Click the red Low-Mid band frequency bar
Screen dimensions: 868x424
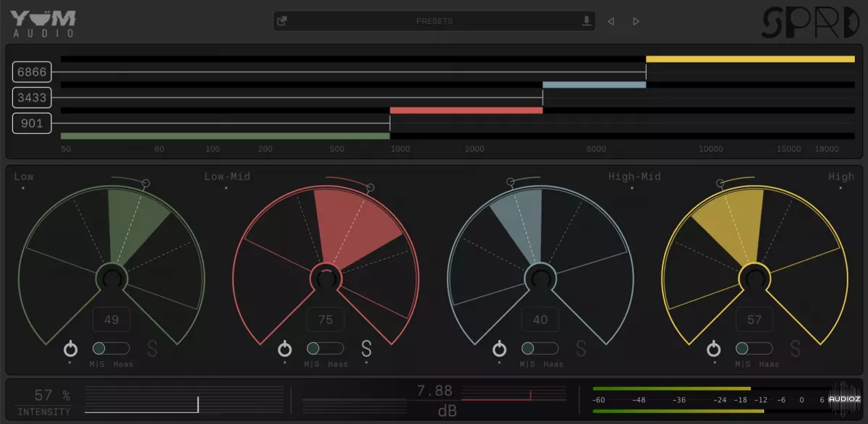pyautogui.click(x=466, y=110)
